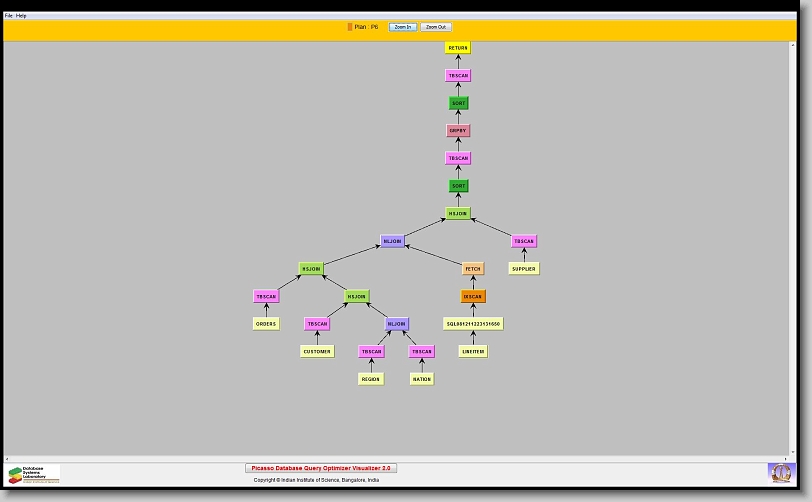Select the GRPBY operator node

click(458, 131)
